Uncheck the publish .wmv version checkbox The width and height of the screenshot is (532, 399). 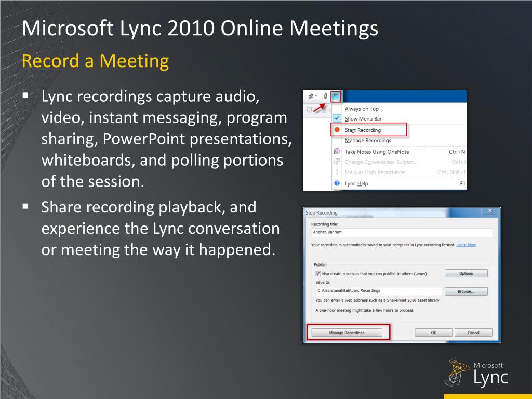[318, 274]
